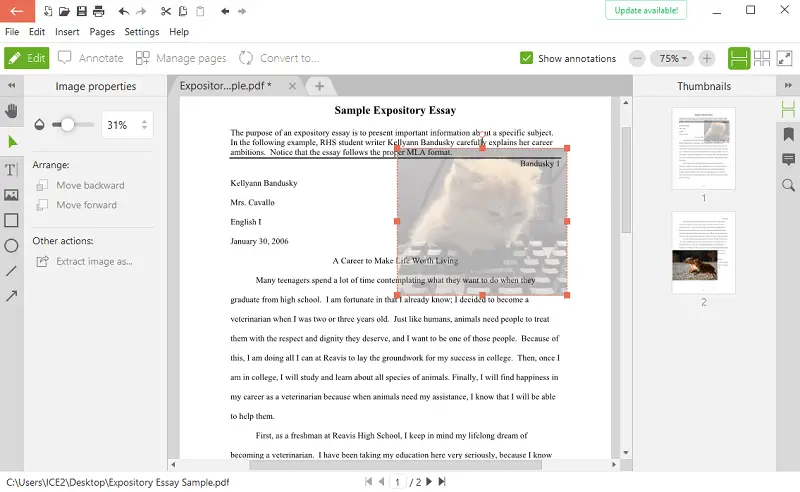This screenshot has height=492, width=800.
Task: Save the document with the floppy icon
Action: tap(82, 11)
